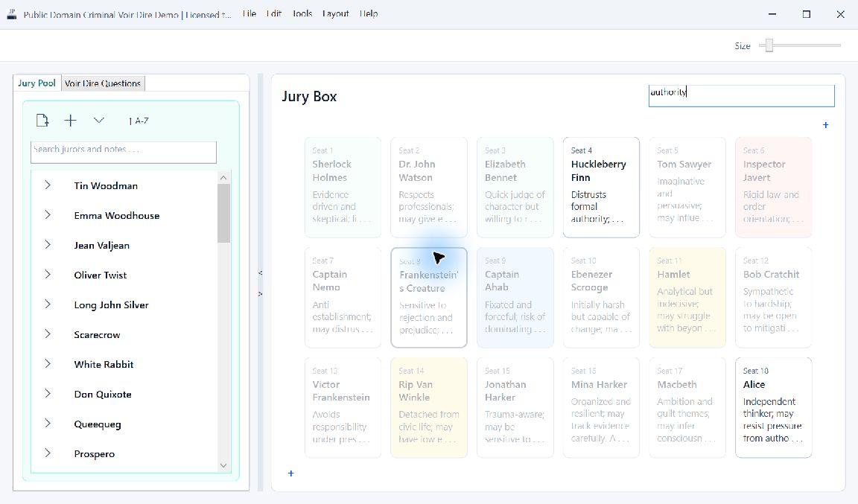Screen dimensions: 858x504
Task: Expand the Tin Woodman juror entry
Action: (x=48, y=185)
